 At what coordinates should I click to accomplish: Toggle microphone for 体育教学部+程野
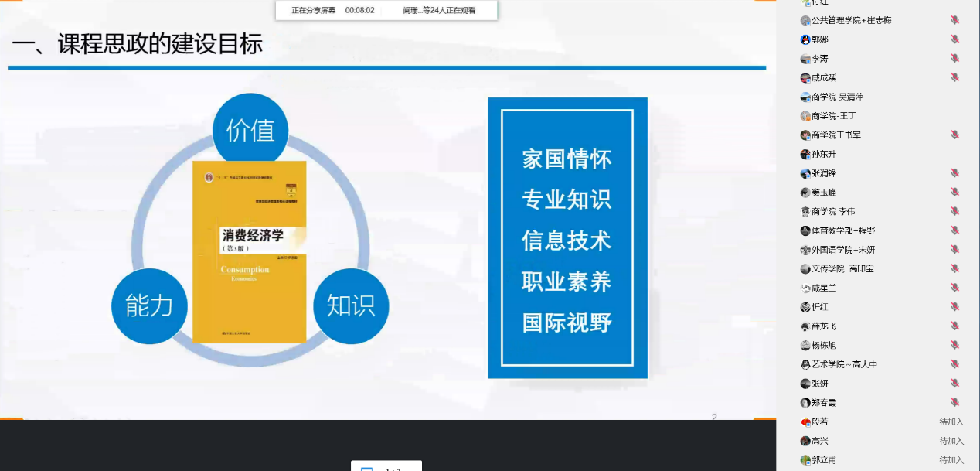(x=954, y=230)
